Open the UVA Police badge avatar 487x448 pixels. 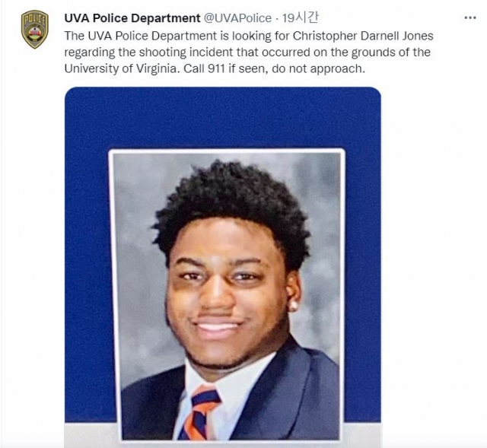[35, 30]
